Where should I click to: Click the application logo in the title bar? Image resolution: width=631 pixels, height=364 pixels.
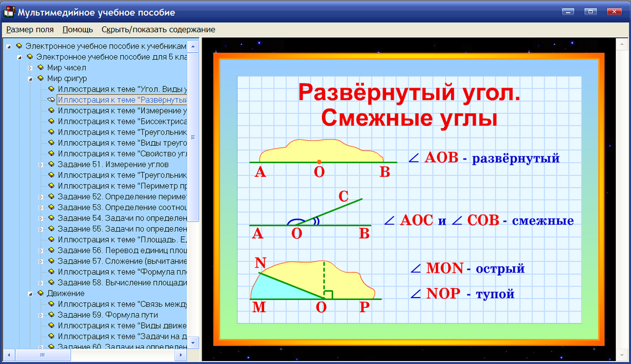coord(8,12)
